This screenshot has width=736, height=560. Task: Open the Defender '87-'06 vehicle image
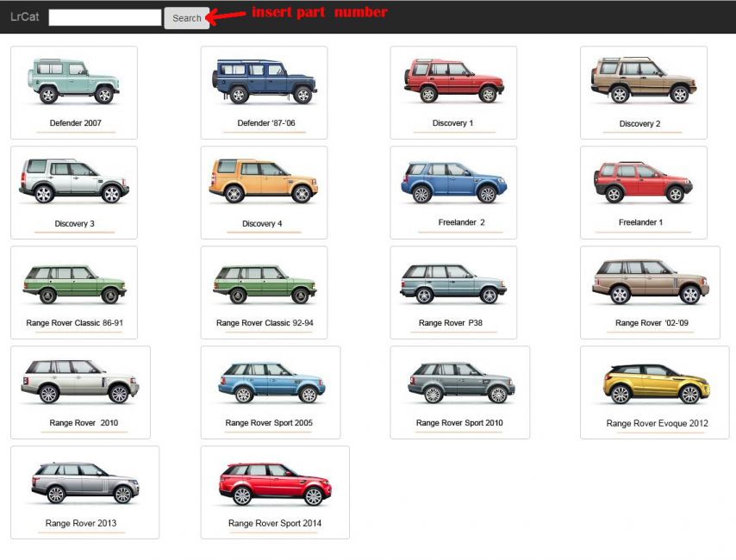tap(265, 81)
